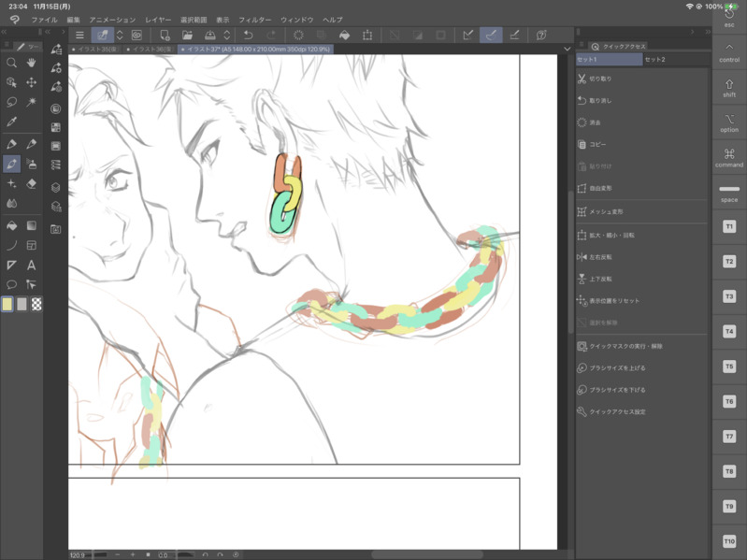Collapse the icon palette bar double-chevron
747x560 pixels.
(x=48, y=32)
